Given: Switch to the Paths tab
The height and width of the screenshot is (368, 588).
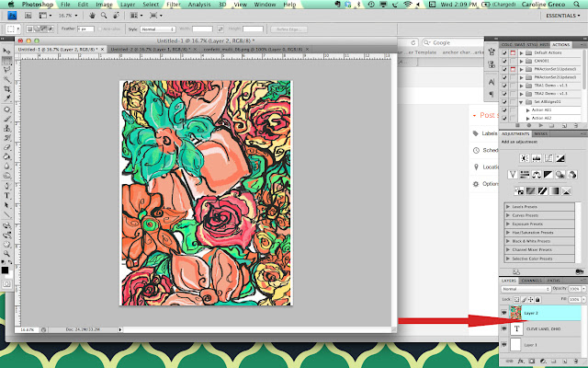Looking at the screenshot, I should (553, 281).
